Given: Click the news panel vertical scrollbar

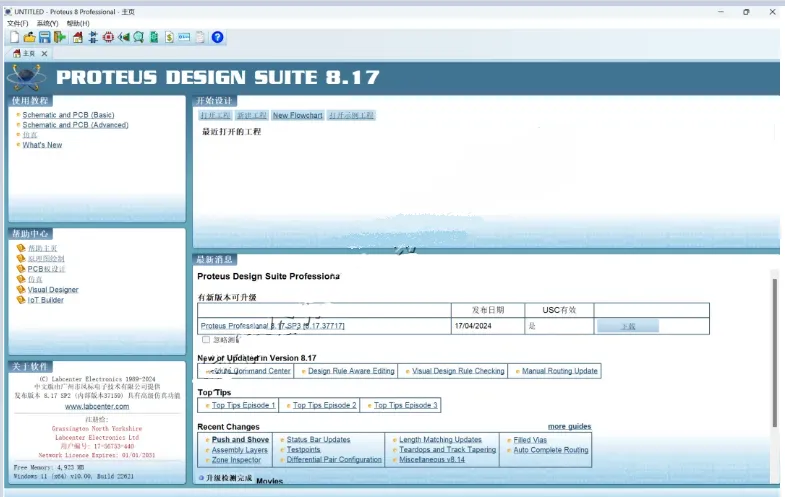Looking at the screenshot, I should [x=774, y=353].
